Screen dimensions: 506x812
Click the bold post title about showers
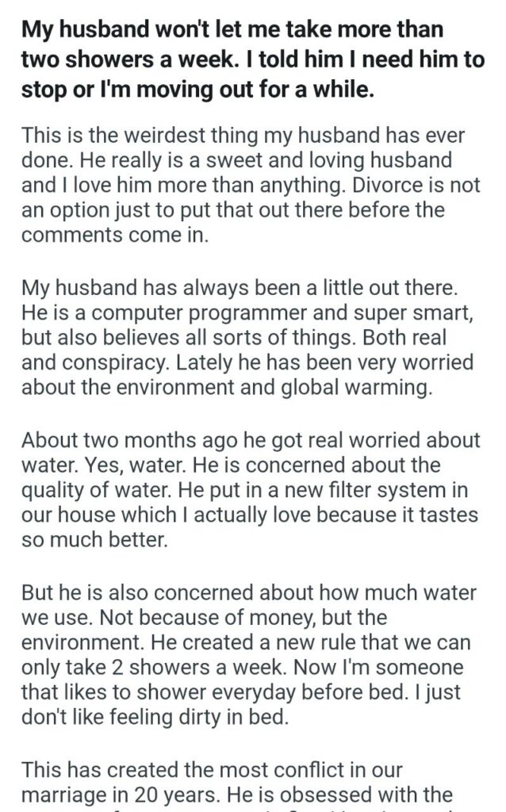tap(252, 59)
